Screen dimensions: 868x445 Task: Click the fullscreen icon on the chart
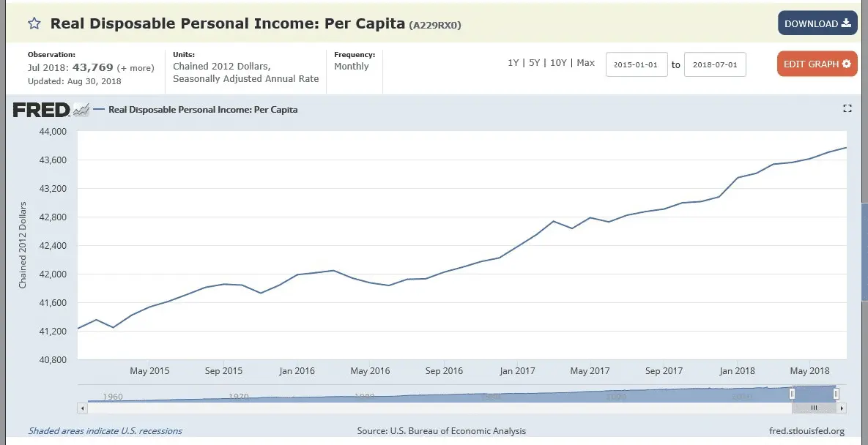[847, 109]
